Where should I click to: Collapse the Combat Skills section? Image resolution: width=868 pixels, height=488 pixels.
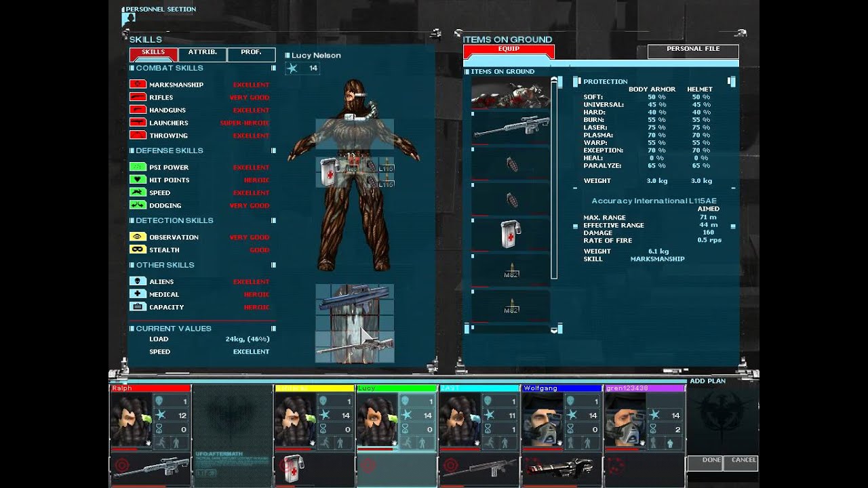(273, 68)
